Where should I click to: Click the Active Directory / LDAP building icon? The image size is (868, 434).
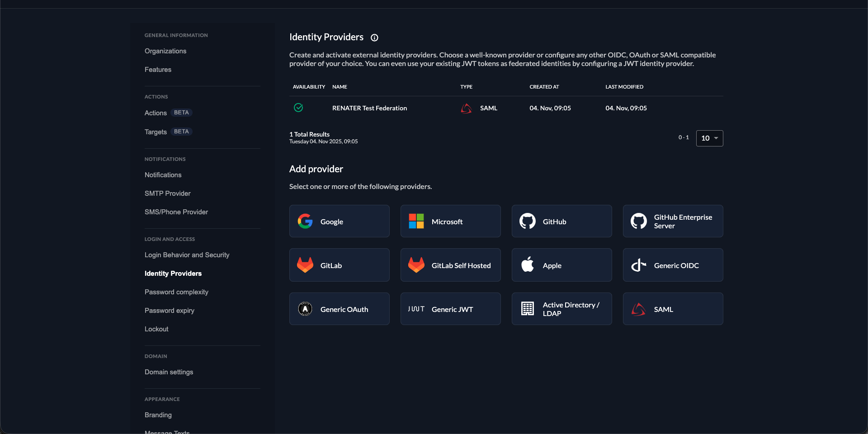click(x=528, y=309)
